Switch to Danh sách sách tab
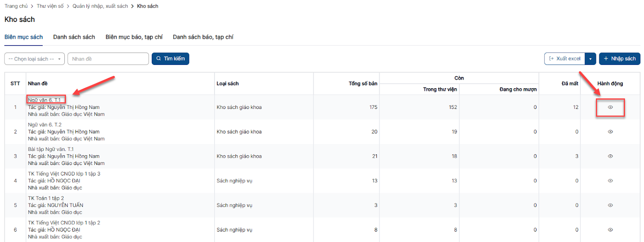The height and width of the screenshot is (242, 644). coord(74,37)
